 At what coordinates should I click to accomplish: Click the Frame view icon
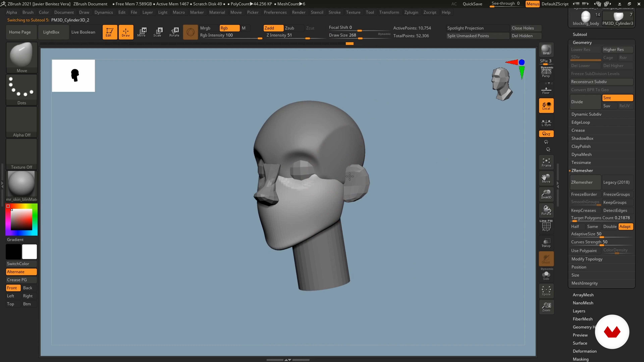[546, 162]
